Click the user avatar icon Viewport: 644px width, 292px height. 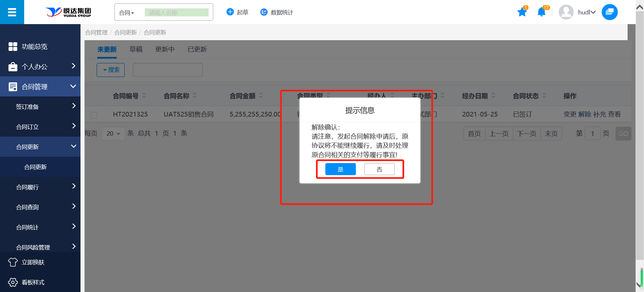pyautogui.click(x=566, y=12)
